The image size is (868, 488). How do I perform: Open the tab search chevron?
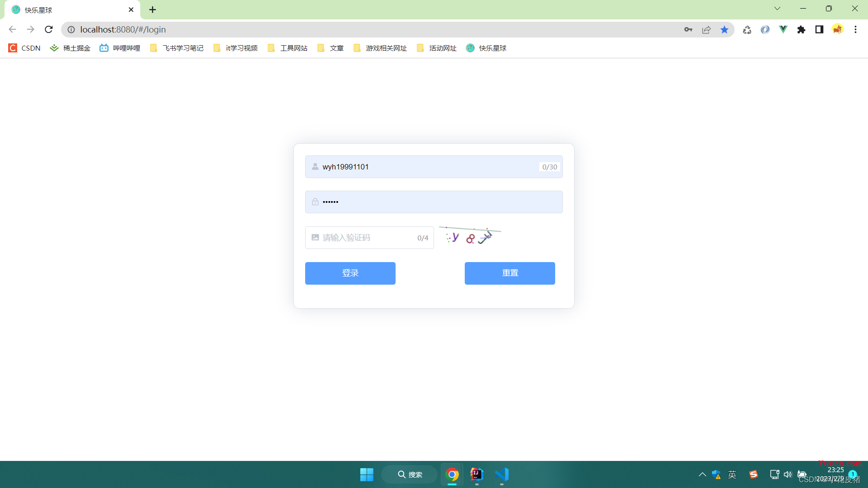click(778, 9)
